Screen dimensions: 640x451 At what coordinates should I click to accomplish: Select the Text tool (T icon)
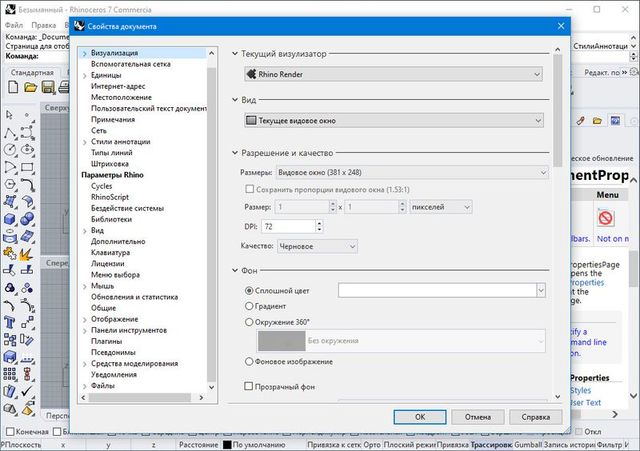point(9,322)
